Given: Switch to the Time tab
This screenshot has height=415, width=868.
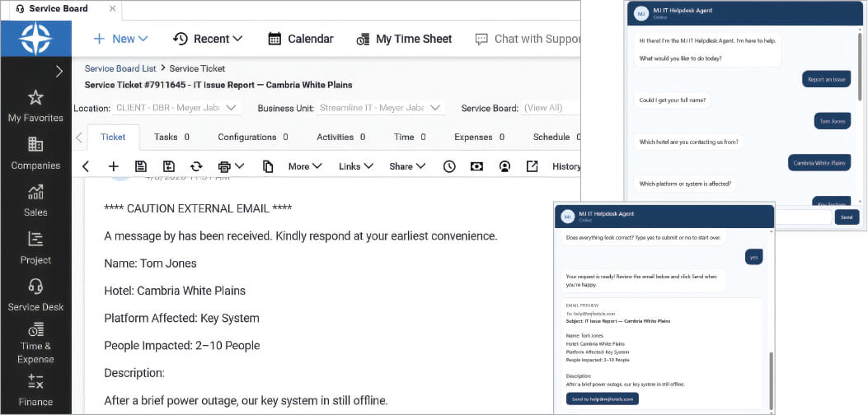Looking at the screenshot, I should click(x=410, y=137).
